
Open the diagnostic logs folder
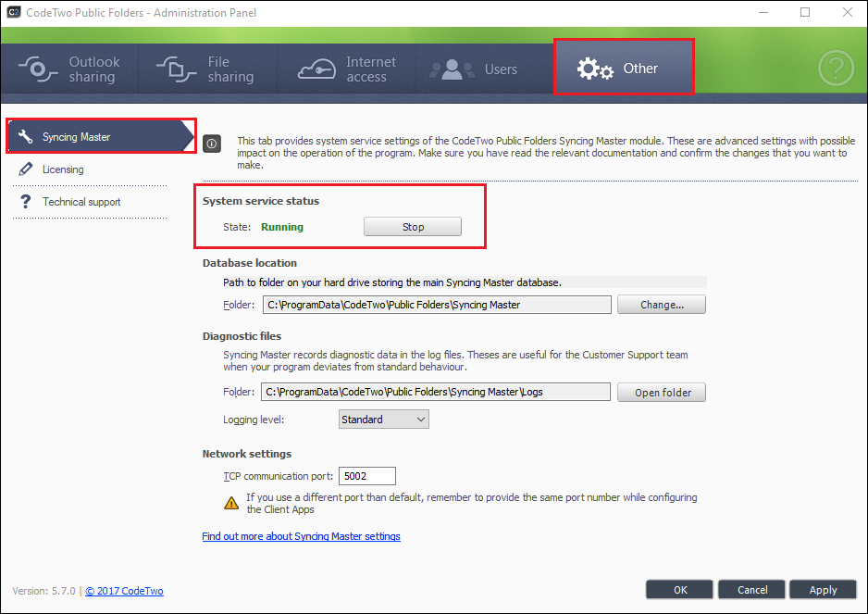click(661, 391)
